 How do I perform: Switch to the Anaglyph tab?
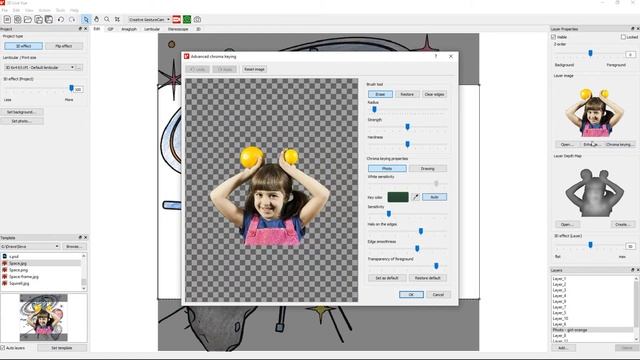pyautogui.click(x=129, y=29)
